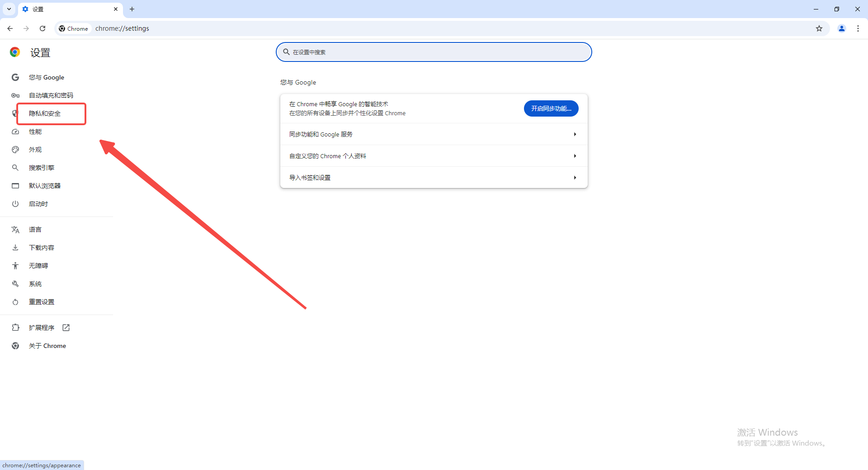The width and height of the screenshot is (868, 470).
Task: Select 搜索引擎 menu item
Action: (x=42, y=168)
